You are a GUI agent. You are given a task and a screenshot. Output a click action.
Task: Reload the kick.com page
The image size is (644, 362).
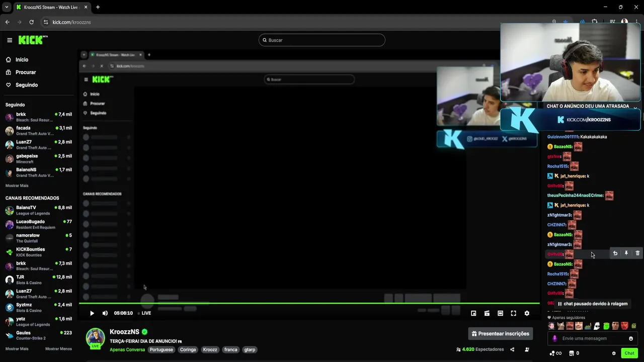(31, 22)
